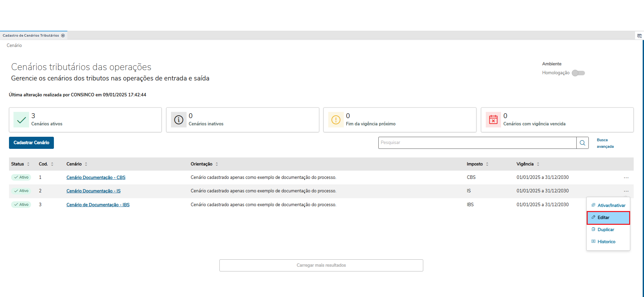The height and width of the screenshot is (297, 644).
Task: Click the red calendar vigência vencida icon
Action: point(493,120)
